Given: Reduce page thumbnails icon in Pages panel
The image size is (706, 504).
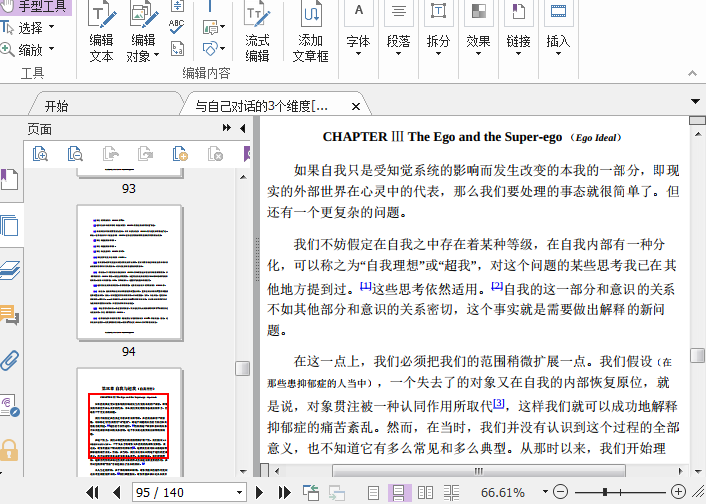Looking at the screenshot, I should click(75, 154).
